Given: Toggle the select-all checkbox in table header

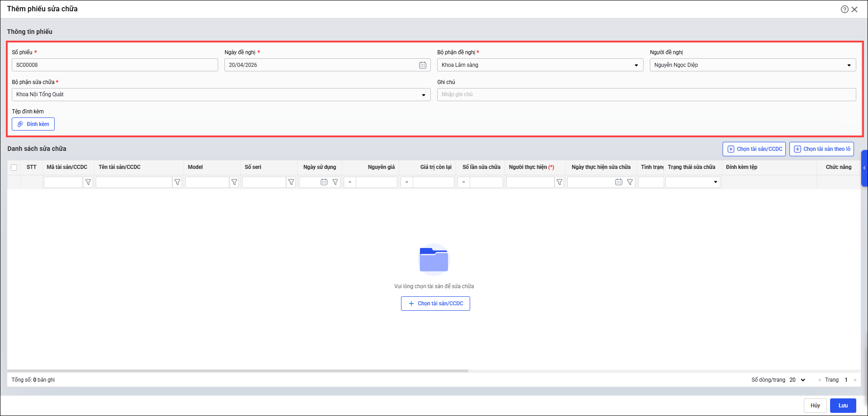Looking at the screenshot, I should tap(14, 168).
